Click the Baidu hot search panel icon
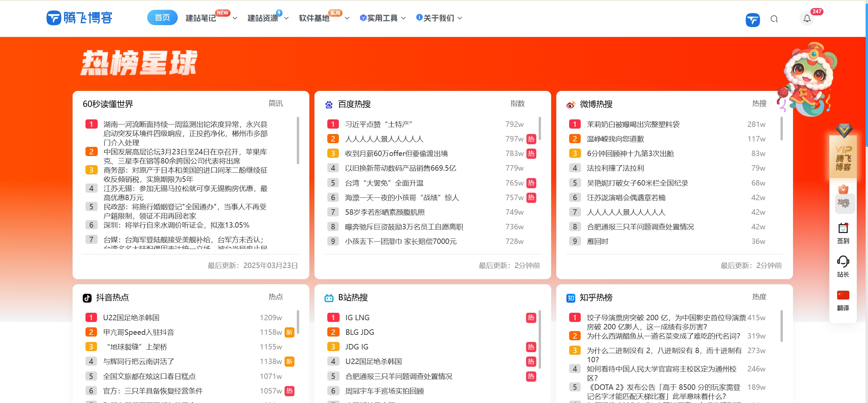This screenshot has width=868, height=403. coord(329,104)
